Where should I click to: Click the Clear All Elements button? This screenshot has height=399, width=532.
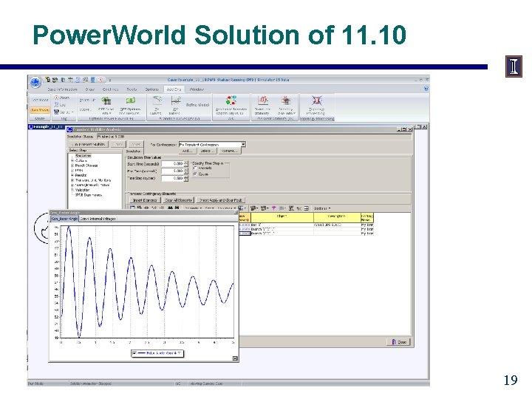click(178, 200)
